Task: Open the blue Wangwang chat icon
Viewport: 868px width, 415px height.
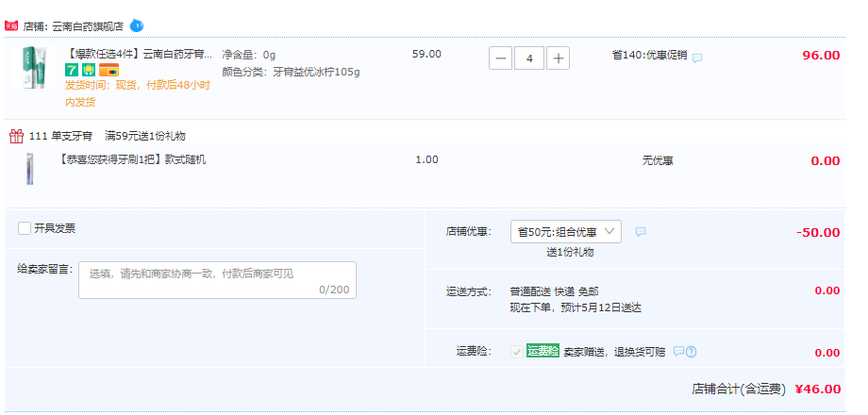Action: pyautogui.click(x=137, y=25)
